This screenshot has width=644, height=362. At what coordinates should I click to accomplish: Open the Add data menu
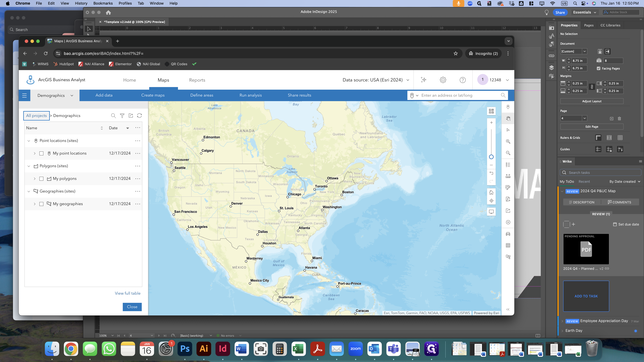point(104,95)
